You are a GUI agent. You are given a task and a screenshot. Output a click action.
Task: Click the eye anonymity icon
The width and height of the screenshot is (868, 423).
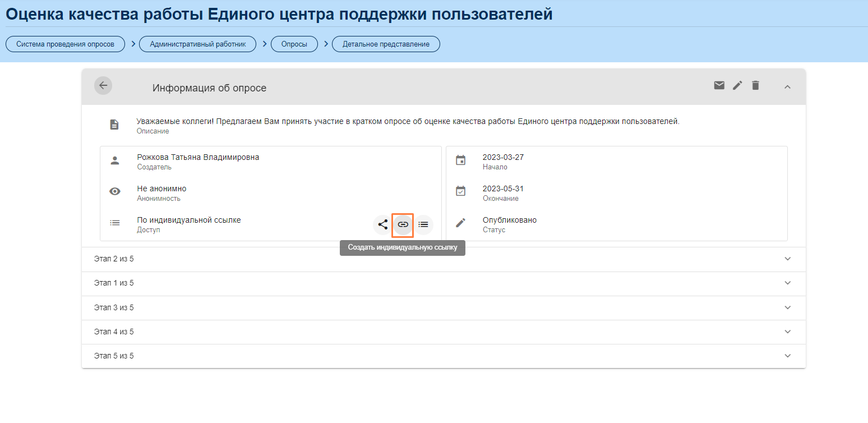click(114, 191)
